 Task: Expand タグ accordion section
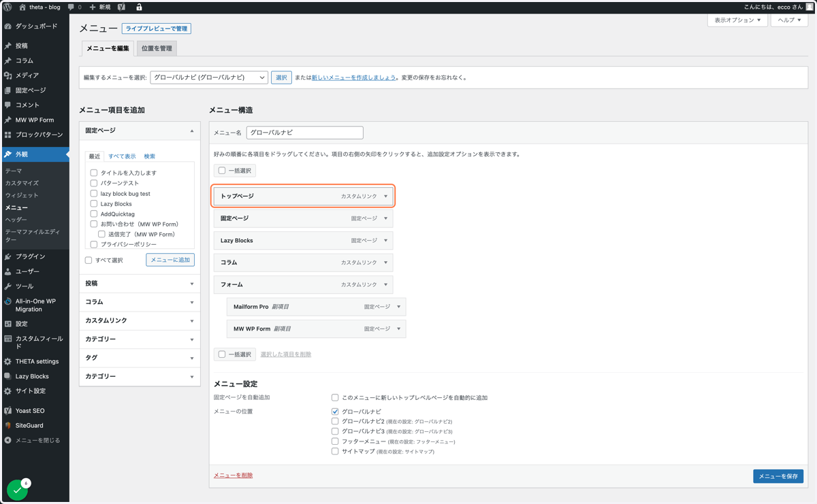(140, 358)
